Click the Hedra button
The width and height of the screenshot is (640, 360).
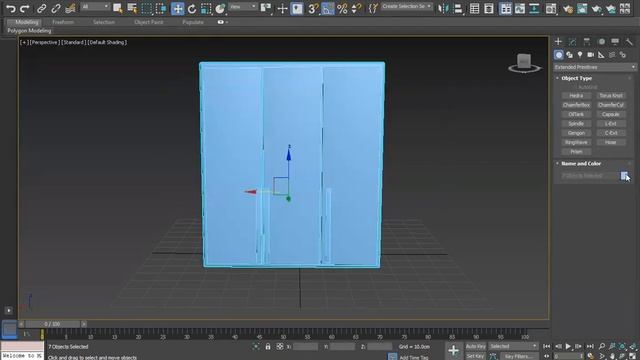tap(576, 96)
